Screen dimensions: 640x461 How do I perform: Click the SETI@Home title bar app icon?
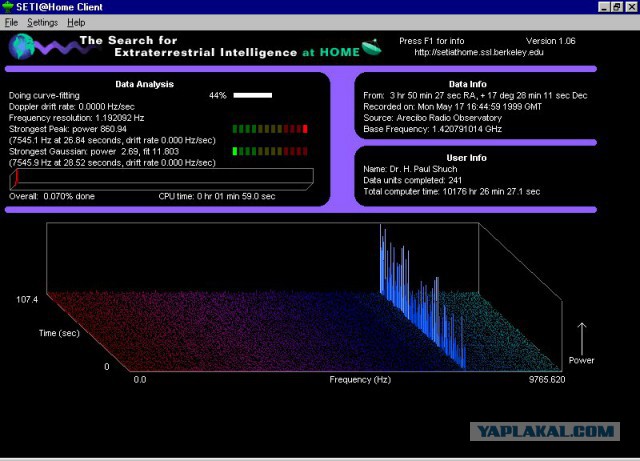(x=7, y=7)
